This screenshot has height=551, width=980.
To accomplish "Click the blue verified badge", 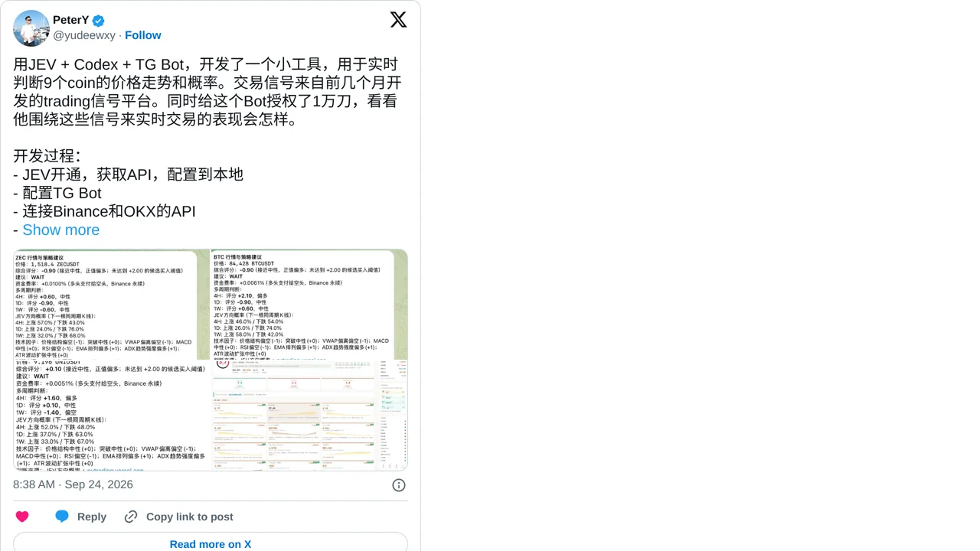I will tap(99, 21).
